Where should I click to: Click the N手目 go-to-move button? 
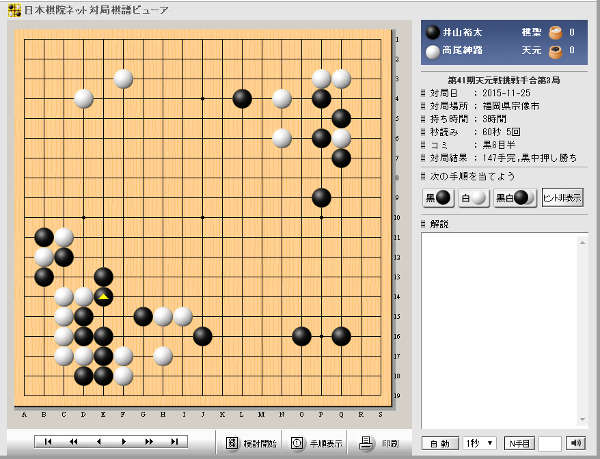click(519, 443)
